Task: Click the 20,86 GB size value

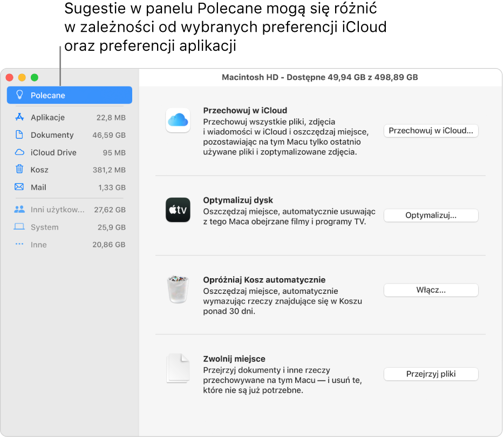Action: 109,245
